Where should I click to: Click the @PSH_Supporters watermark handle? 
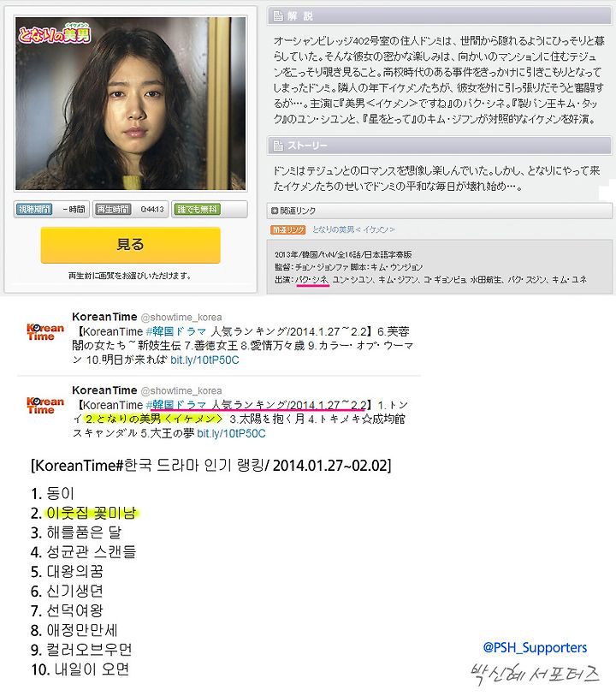tap(535, 647)
